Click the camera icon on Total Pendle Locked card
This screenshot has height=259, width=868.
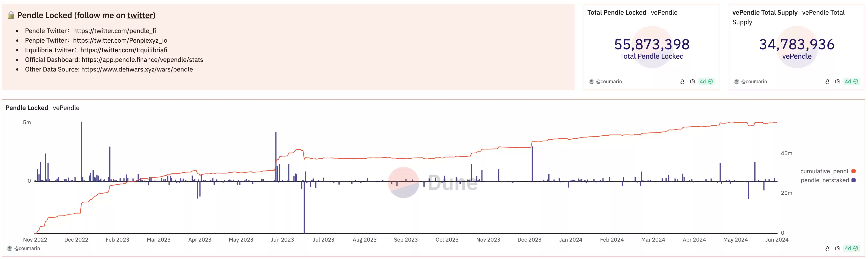pos(692,81)
